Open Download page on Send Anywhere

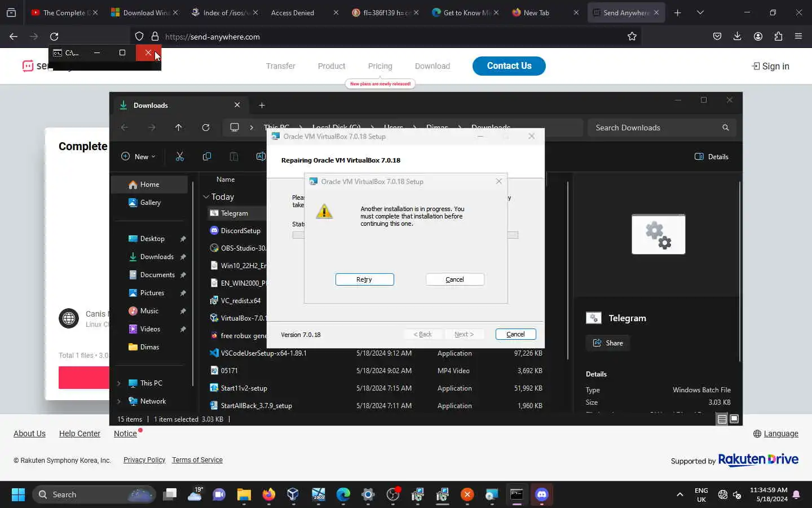pos(433,66)
